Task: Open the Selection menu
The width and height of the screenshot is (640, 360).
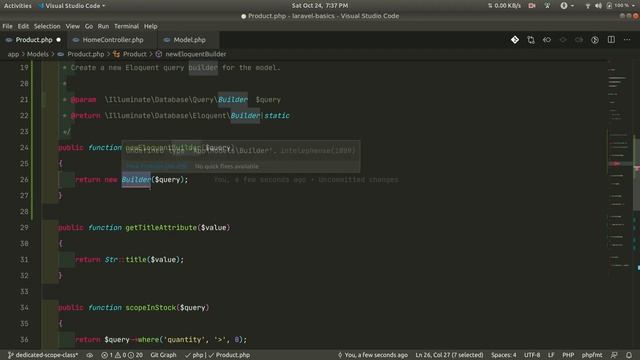Action: [x=47, y=26]
